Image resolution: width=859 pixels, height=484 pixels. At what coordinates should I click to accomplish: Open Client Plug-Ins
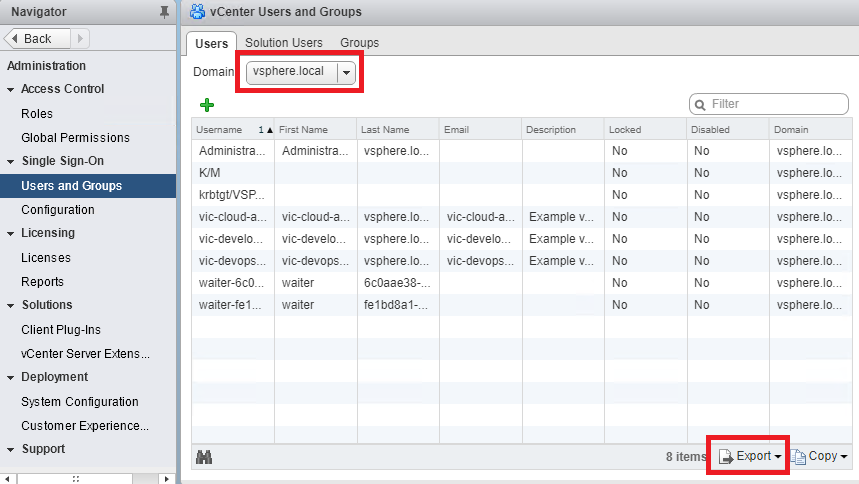(61, 329)
